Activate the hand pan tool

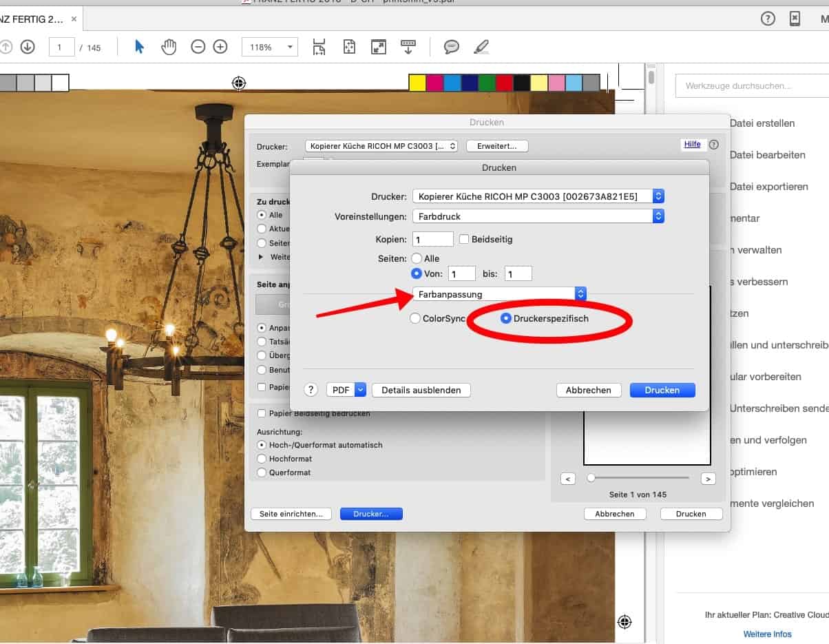point(169,47)
